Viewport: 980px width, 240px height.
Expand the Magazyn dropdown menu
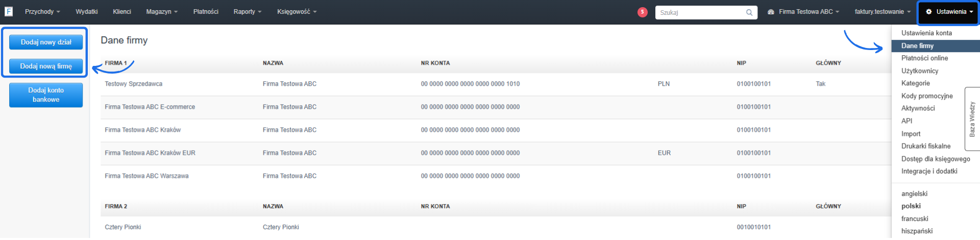point(162,12)
